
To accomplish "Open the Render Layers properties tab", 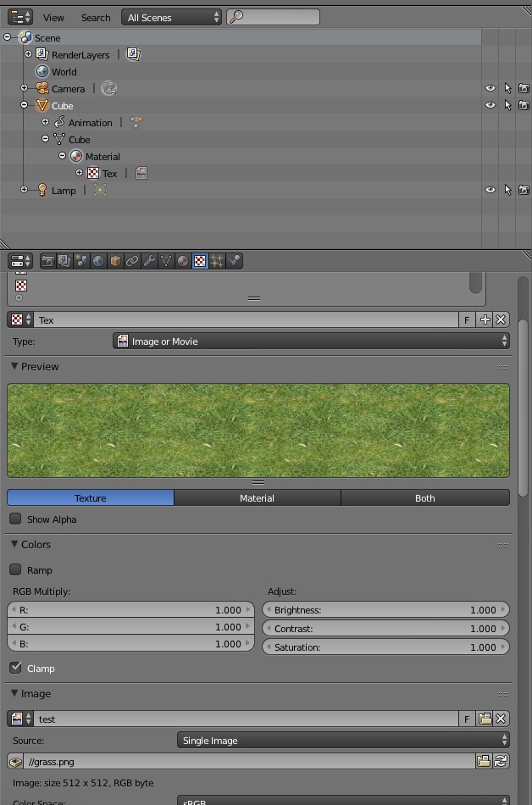I will [64, 261].
